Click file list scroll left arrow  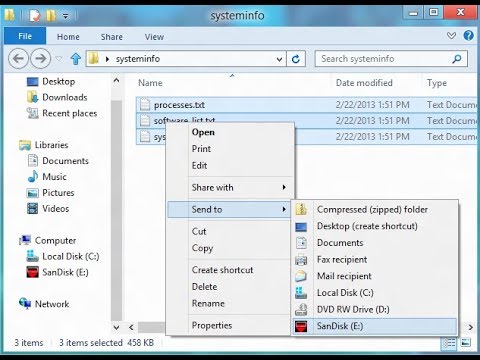pos(131,327)
